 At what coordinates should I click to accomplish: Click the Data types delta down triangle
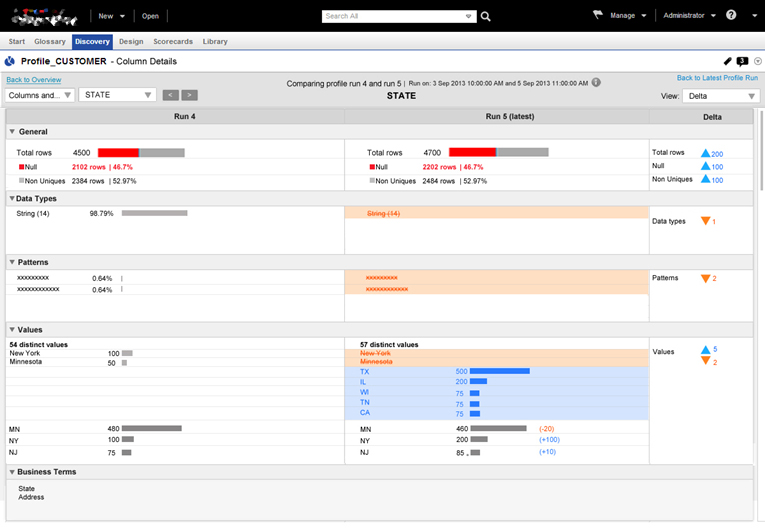[705, 221]
